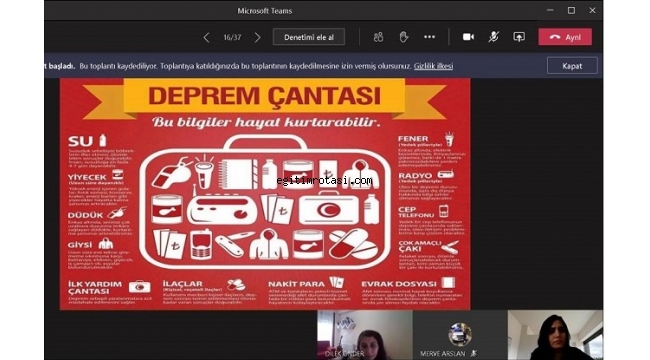Click the DEPREM ÇANTASI slide title
This screenshot has height=360, width=650.
point(264,96)
